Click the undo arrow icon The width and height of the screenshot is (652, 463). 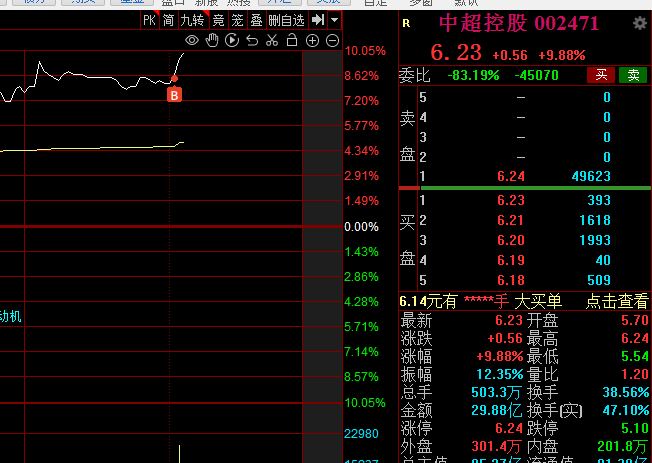[252, 40]
